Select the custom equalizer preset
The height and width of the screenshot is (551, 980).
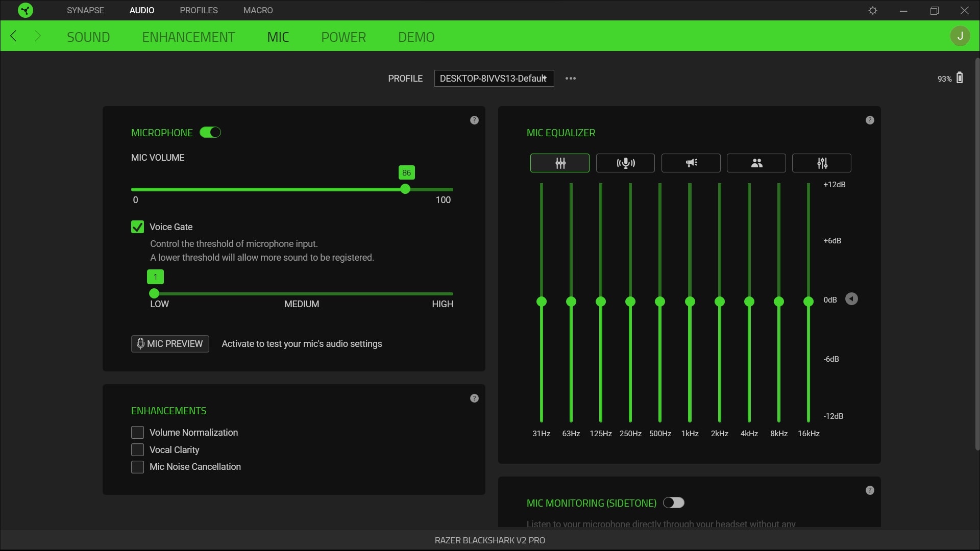pyautogui.click(x=822, y=163)
